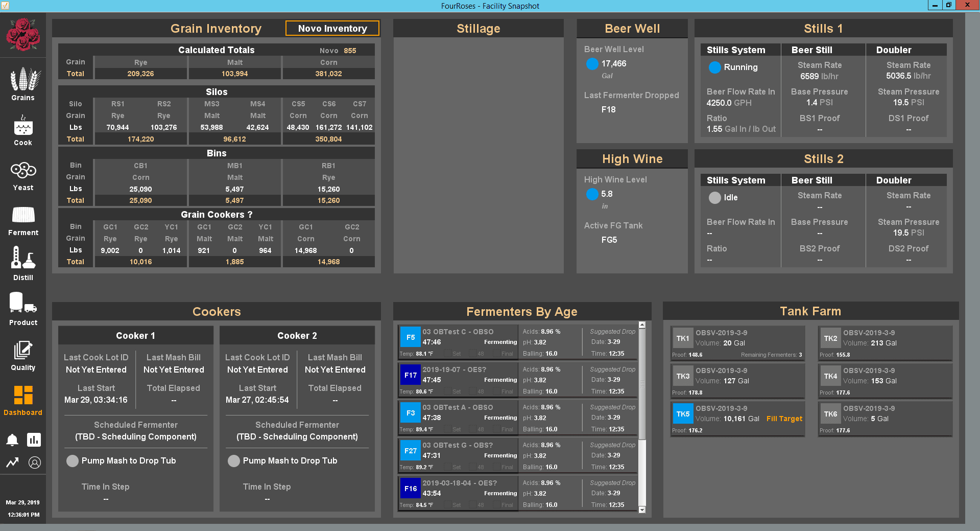Select the F16 fermenter tile
980x531 pixels.
tap(411, 489)
